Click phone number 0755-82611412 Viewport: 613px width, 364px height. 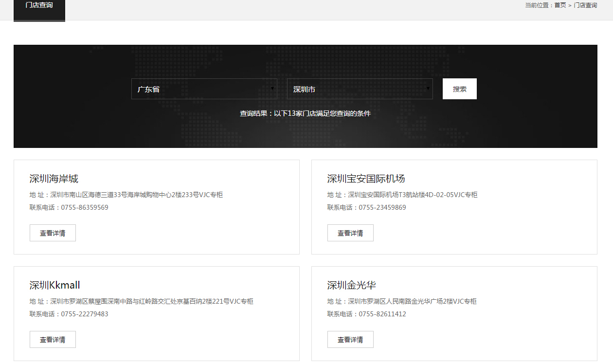(382, 314)
